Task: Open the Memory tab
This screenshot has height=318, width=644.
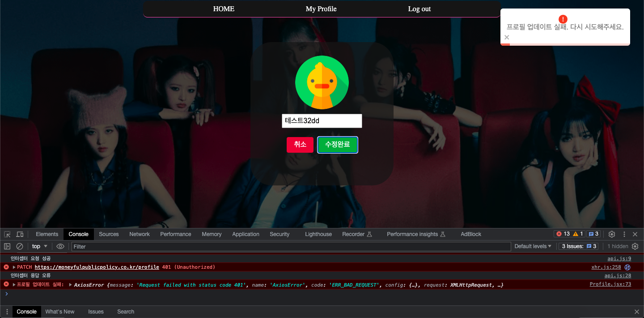Action: pos(212,234)
